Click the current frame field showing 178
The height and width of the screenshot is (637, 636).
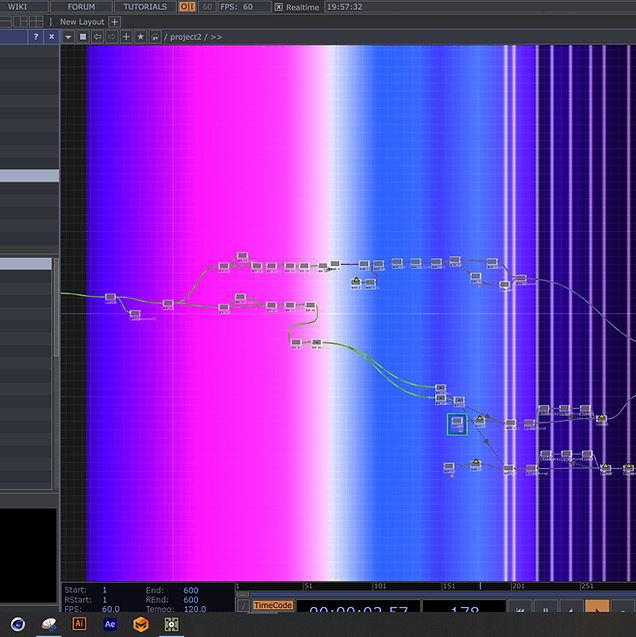[464, 606]
